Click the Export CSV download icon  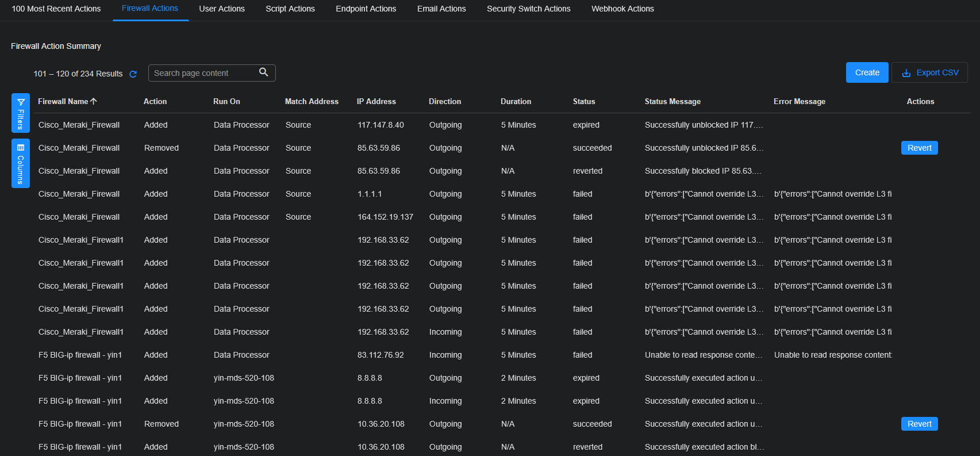coord(906,73)
